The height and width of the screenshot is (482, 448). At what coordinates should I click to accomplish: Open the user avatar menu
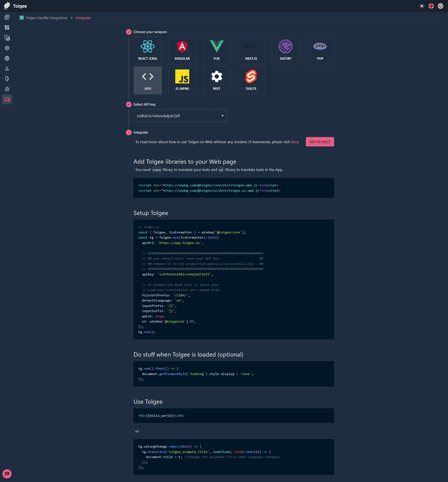pos(440,6)
